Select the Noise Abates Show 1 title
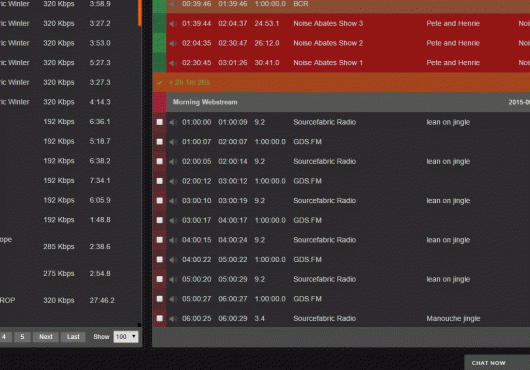 pyautogui.click(x=328, y=63)
